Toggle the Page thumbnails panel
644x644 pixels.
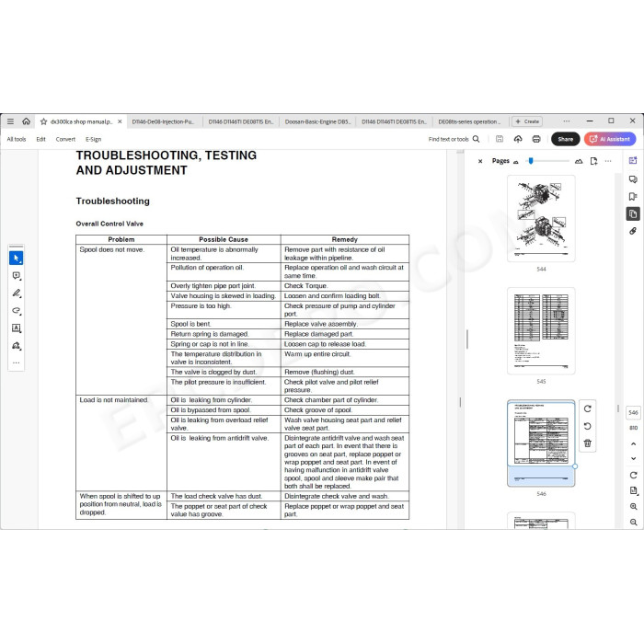(633, 214)
